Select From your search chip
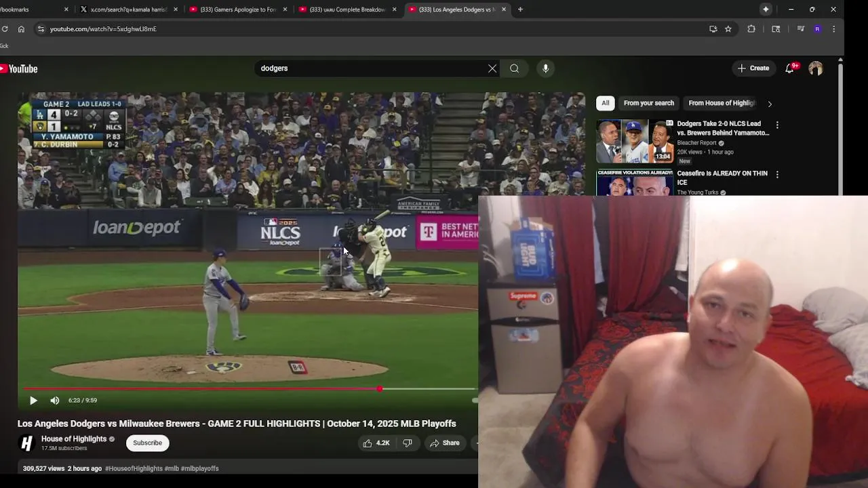The width and height of the screenshot is (868, 488). 649,103
